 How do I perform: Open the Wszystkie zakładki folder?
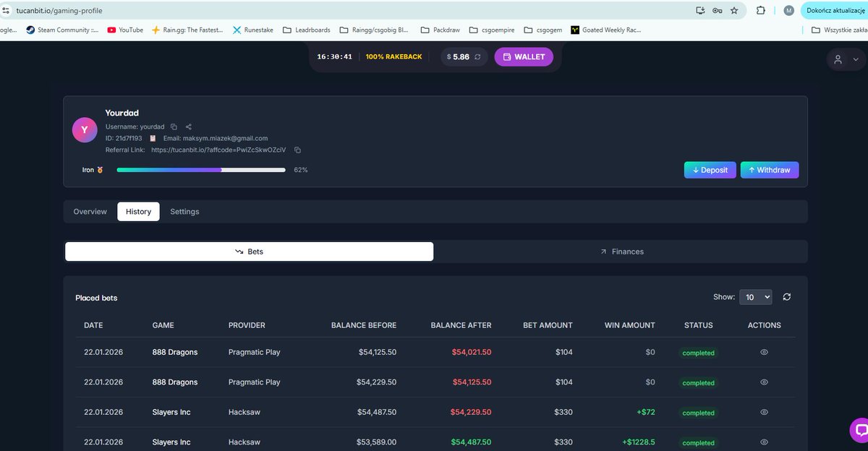point(839,30)
